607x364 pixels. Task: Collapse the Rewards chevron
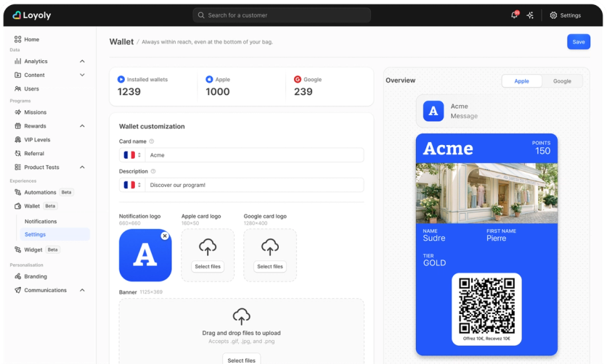(82, 126)
